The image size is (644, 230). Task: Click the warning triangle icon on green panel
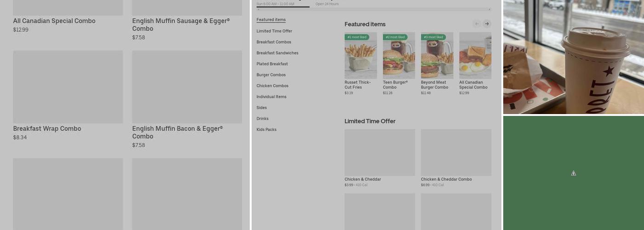pos(573,173)
